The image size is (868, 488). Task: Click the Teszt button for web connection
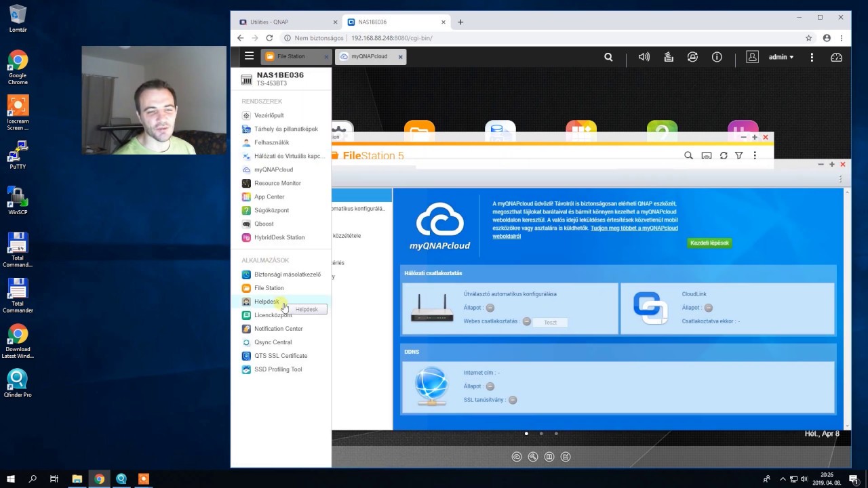(x=550, y=322)
